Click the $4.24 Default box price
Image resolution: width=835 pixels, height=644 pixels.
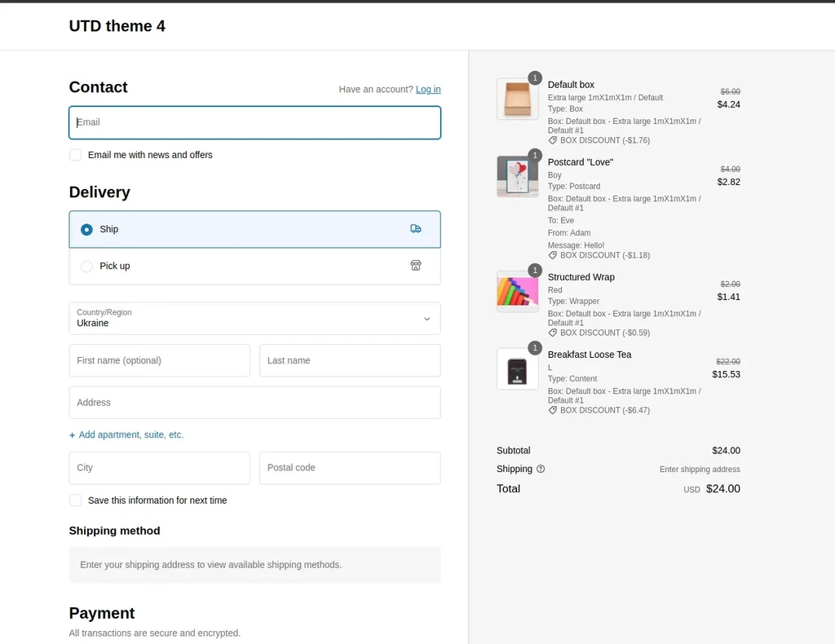point(728,104)
